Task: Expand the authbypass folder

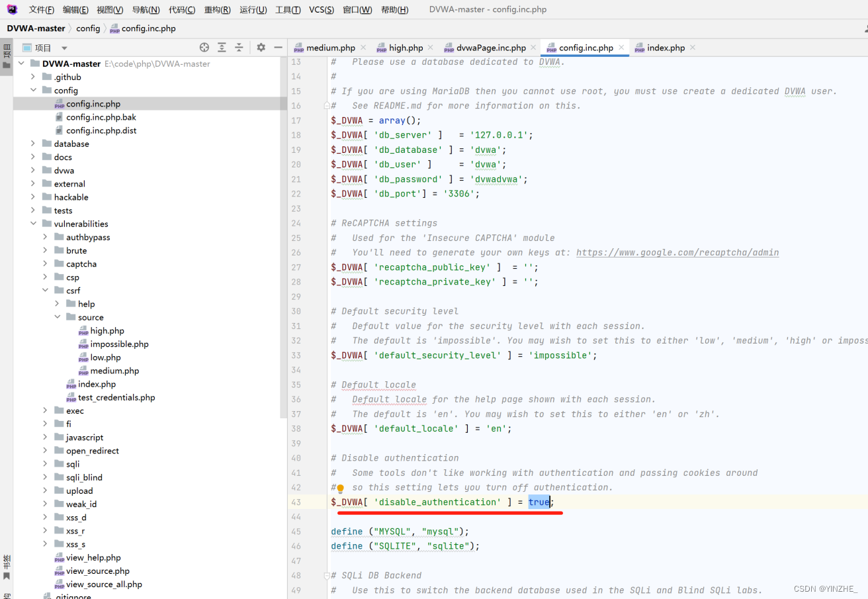Action: [46, 237]
